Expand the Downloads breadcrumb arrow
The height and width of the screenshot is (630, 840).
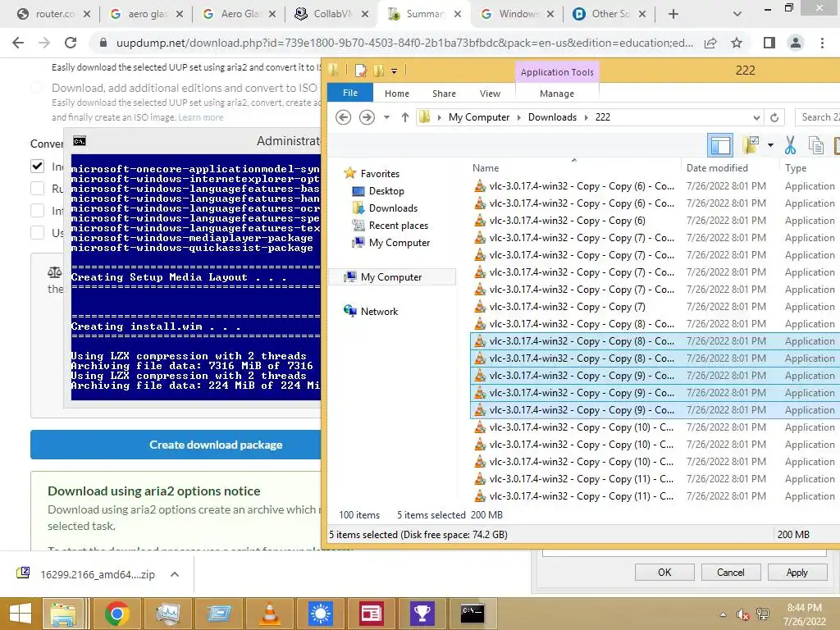pyautogui.click(x=586, y=117)
